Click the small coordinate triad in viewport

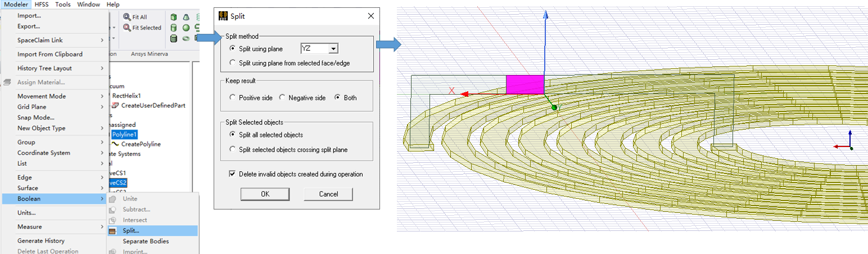coord(844,140)
